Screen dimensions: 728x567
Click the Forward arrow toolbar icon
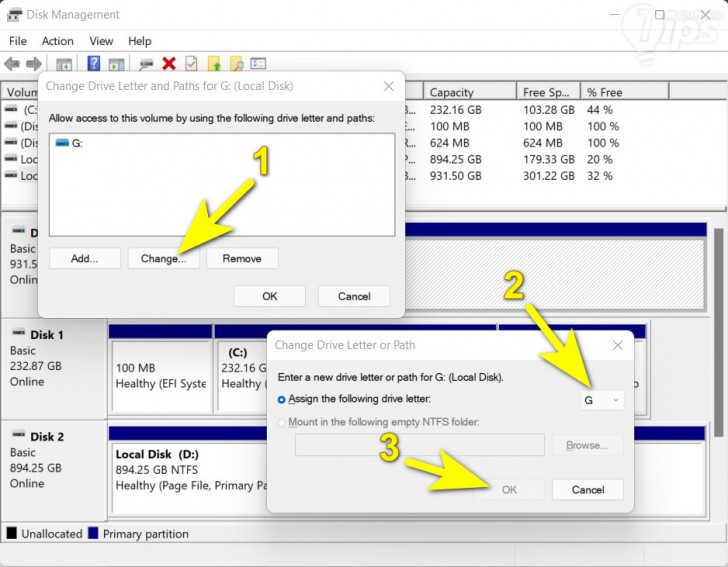point(33,64)
